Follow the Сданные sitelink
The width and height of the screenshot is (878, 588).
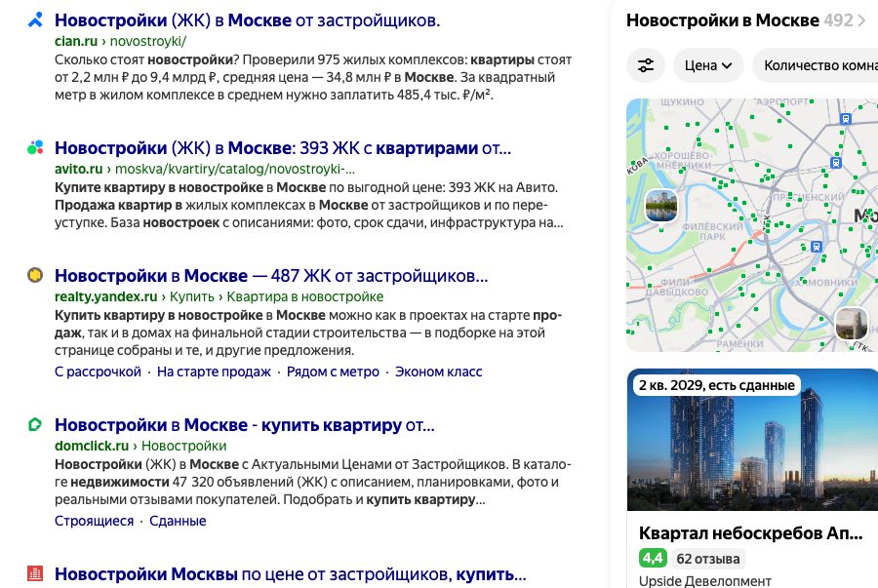(178, 521)
